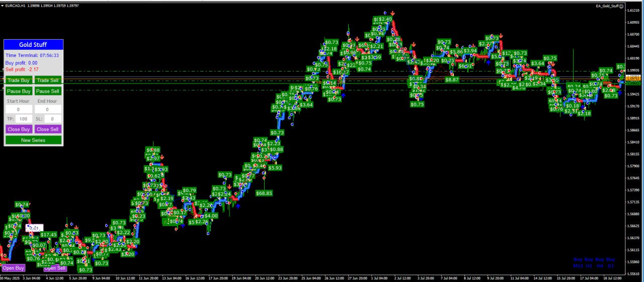Screen dimensions: 644x282
Task: Click the purple Open Sell button
Action: 55,268
